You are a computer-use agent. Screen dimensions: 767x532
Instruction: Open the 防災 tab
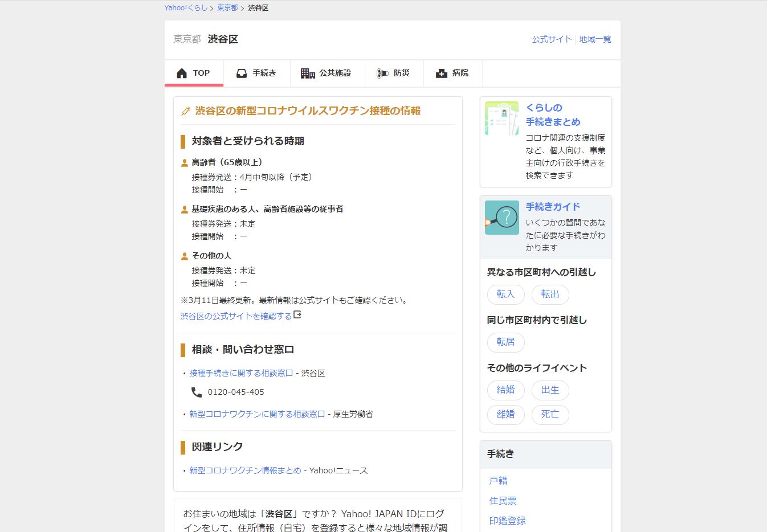(x=394, y=73)
